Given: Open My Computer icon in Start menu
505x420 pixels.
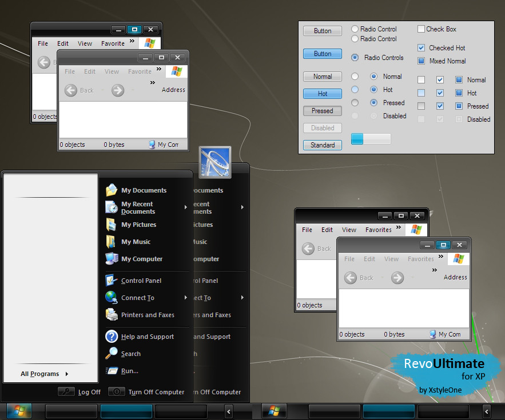Looking at the screenshot, I should pos(112,259).
